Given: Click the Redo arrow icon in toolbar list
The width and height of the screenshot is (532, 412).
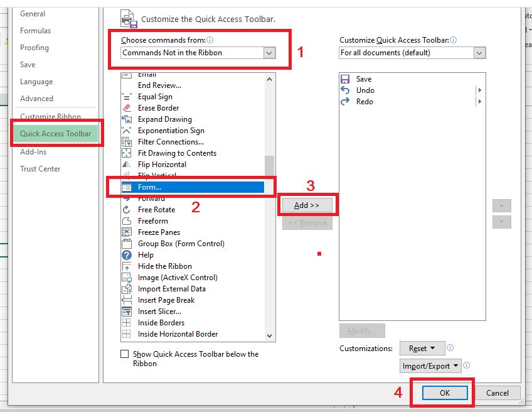Looking at the screenshot, I should (x=345, y=102).
